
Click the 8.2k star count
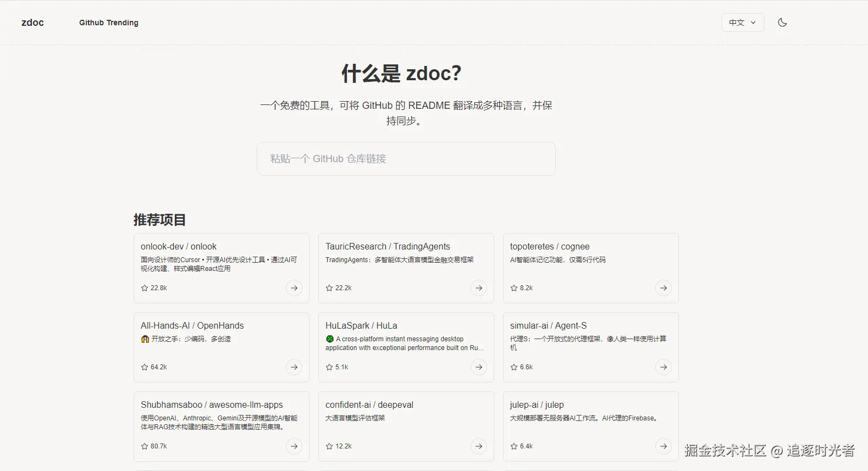[x=527, y=288]
